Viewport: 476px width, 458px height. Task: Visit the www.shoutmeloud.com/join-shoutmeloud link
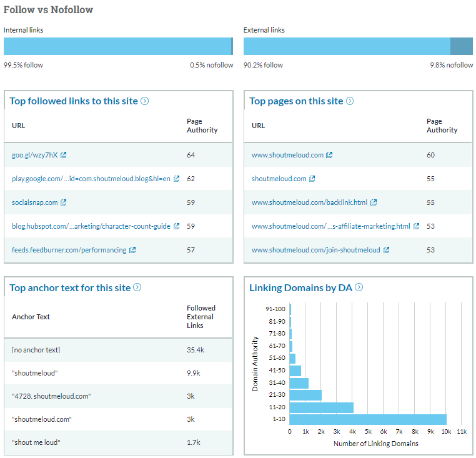[x=315, y=250]
